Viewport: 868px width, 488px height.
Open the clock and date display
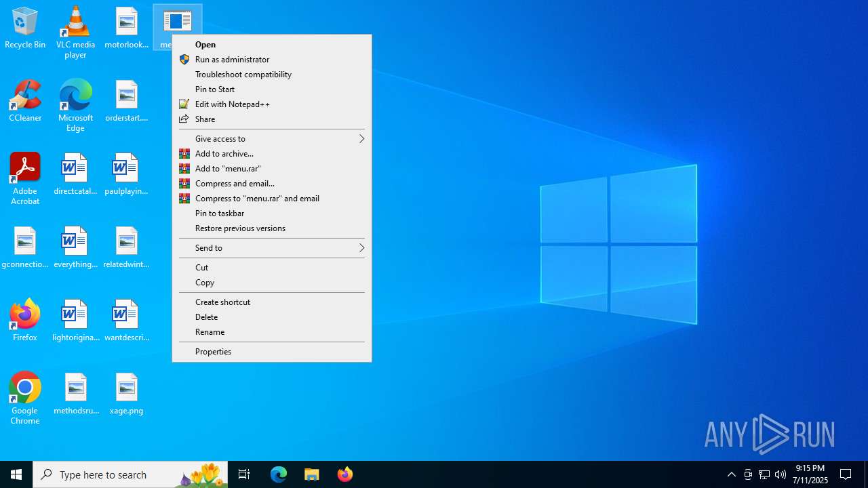point(810,474)
